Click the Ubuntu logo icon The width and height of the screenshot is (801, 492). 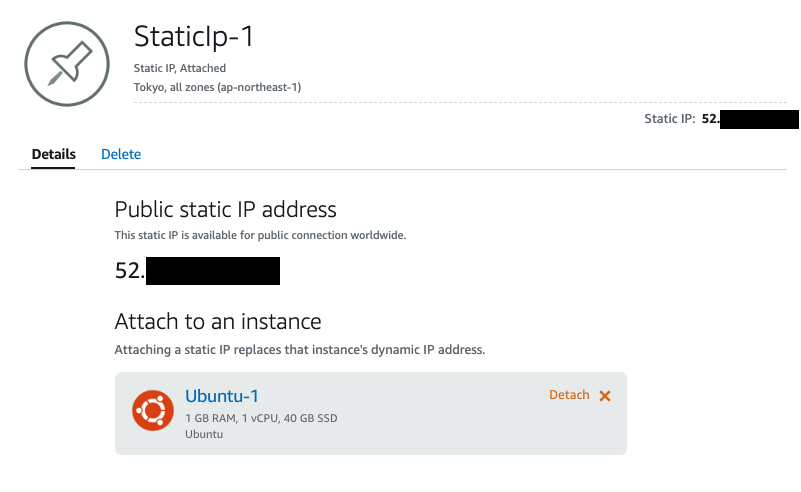tap(152, 409)
